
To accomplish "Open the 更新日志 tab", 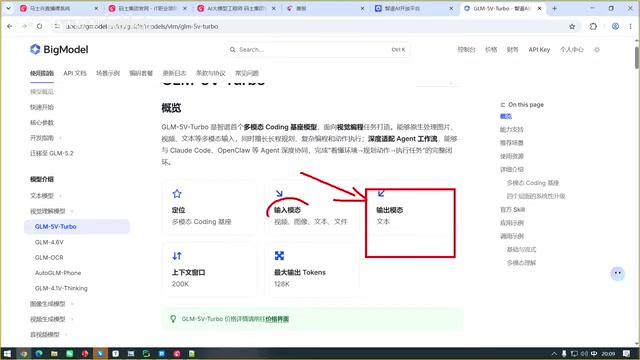I will point(174,73).
